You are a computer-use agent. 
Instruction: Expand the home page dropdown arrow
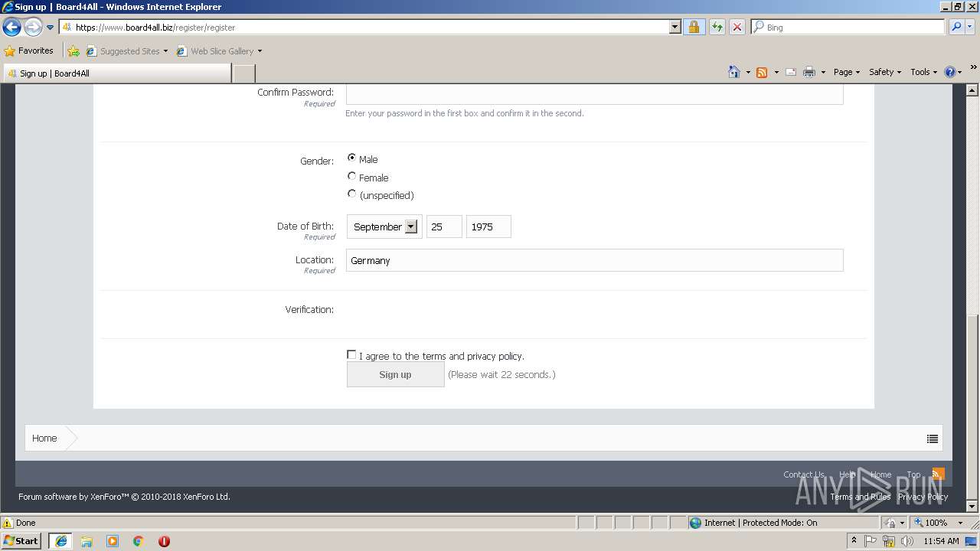pyautogui.click(x=748, y=72)
